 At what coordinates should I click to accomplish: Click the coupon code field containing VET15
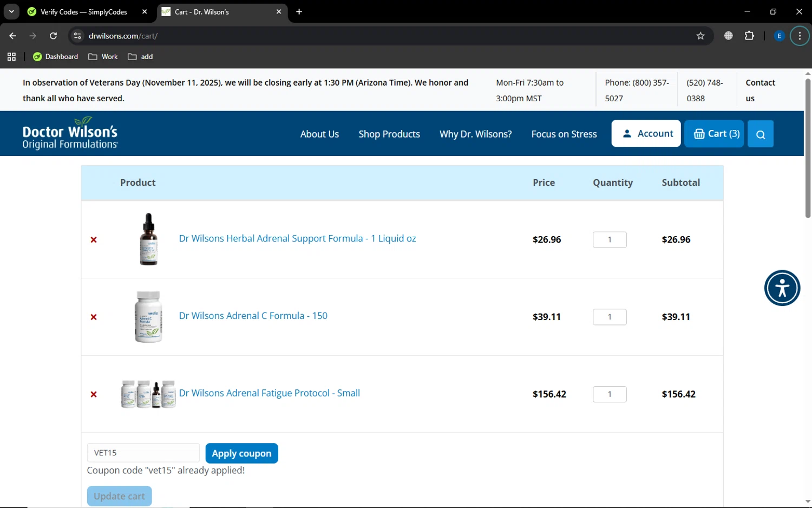[143, 453]
